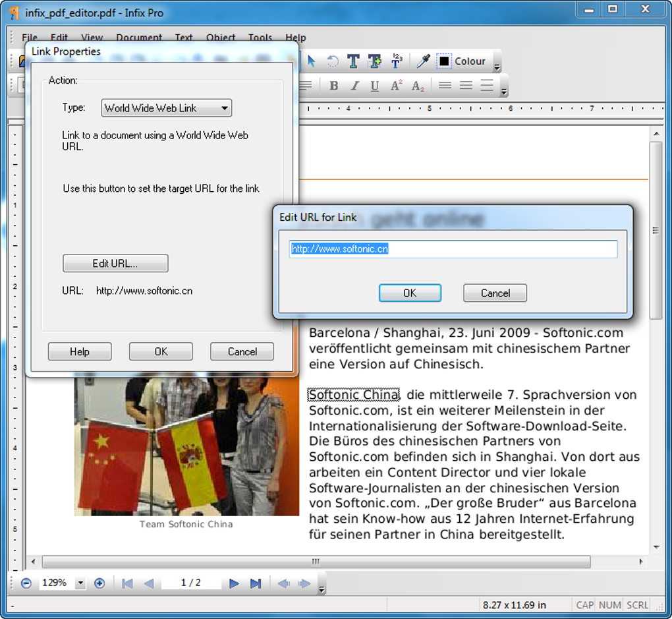The height and width of the screenshot is (619, 672).
Task: Open the File menu
Action: (x=30, y=38)
